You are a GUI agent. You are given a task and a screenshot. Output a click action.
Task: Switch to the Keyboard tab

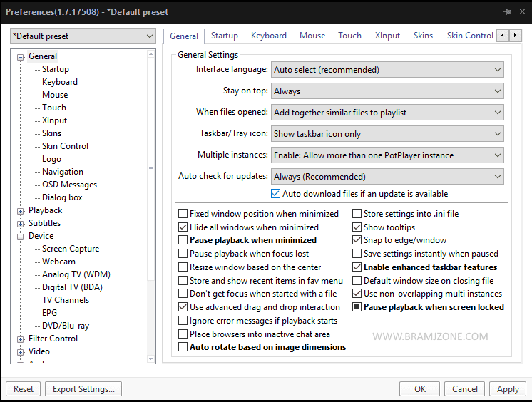269,36
